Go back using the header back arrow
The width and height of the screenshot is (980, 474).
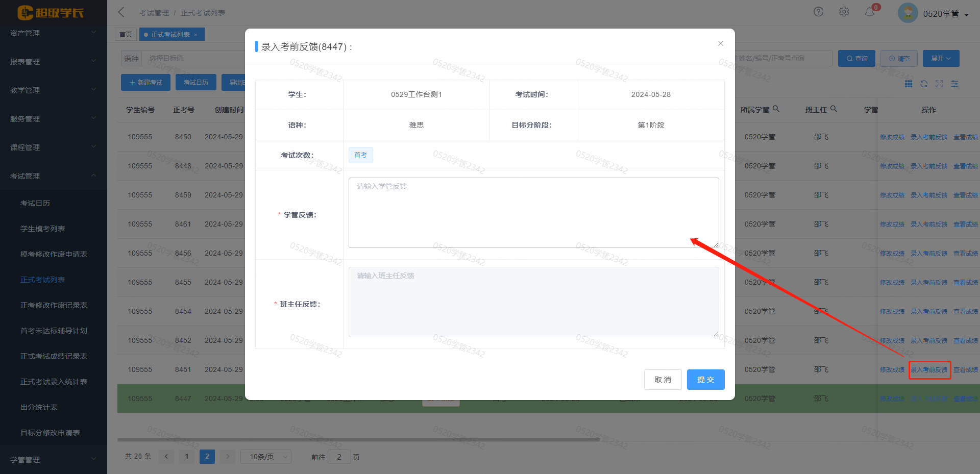point(121,12)
